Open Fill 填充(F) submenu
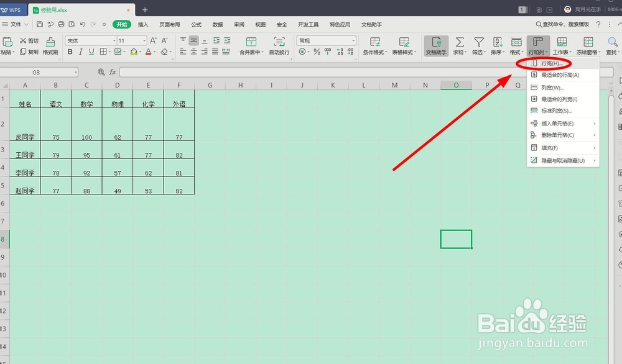This screenshot has height=364, width=622. pyautogui.click(x=563, y=148)
